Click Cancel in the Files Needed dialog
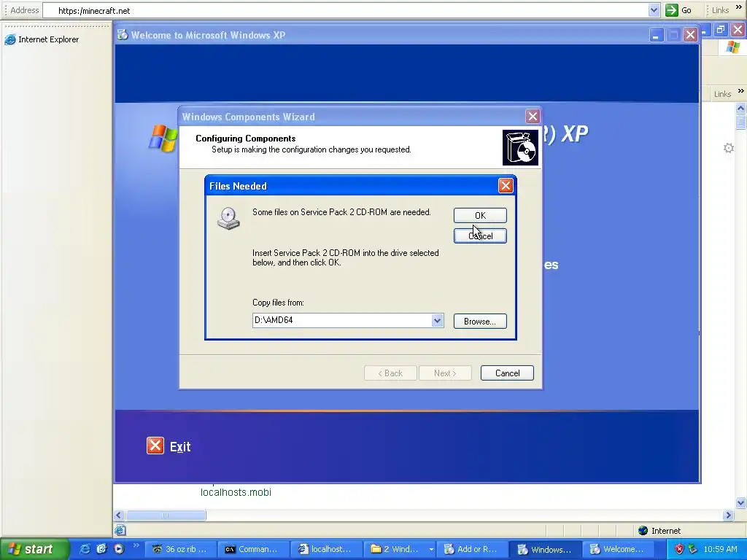Viewport: 747px width, 560px height. (x=480, y=236)
